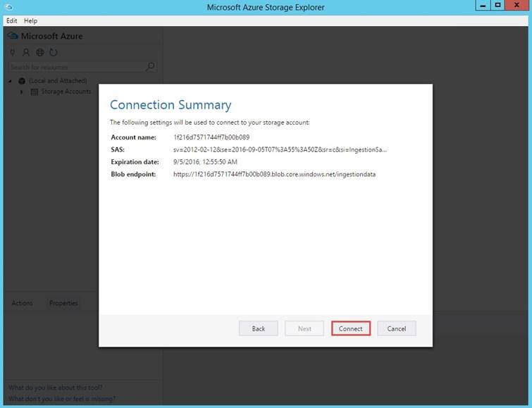
Task: Close the Storage Explorer window
Action: 516,6
